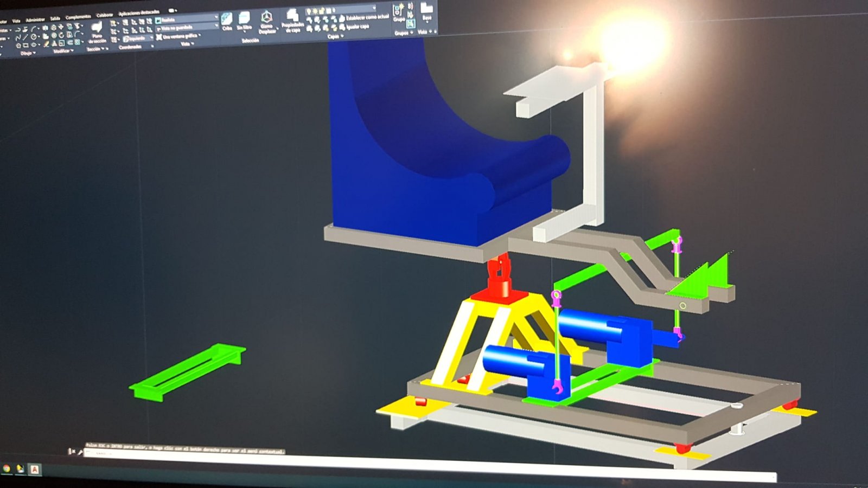This screenshot has width=868, height=488.
Task: Select the Circle tool in Dibujo panel
Action: pyautogui.click(x=34, y=37)
